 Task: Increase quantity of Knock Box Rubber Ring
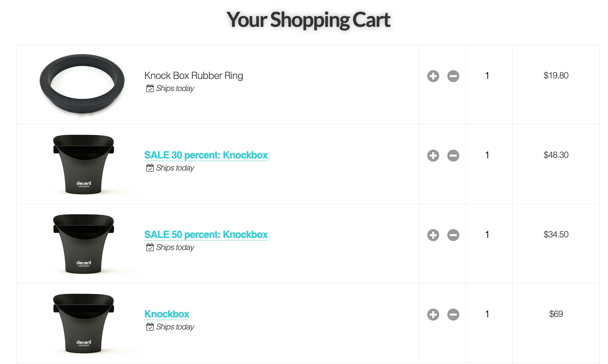433,76
